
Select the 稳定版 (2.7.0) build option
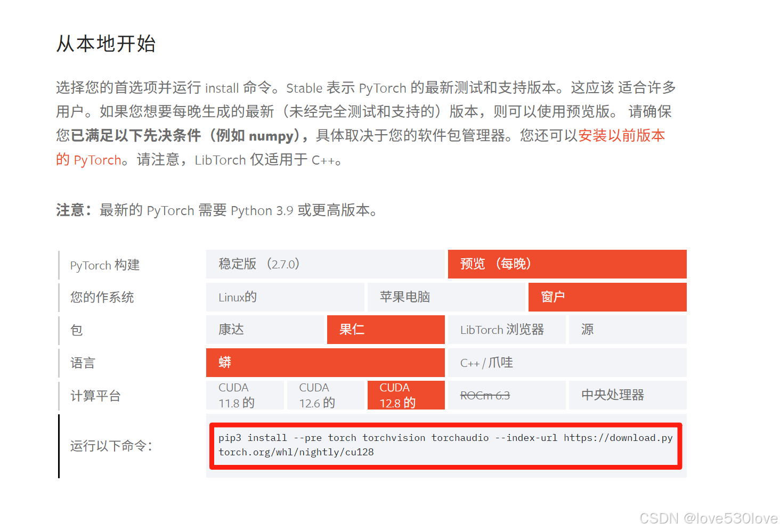pos(325,264)
